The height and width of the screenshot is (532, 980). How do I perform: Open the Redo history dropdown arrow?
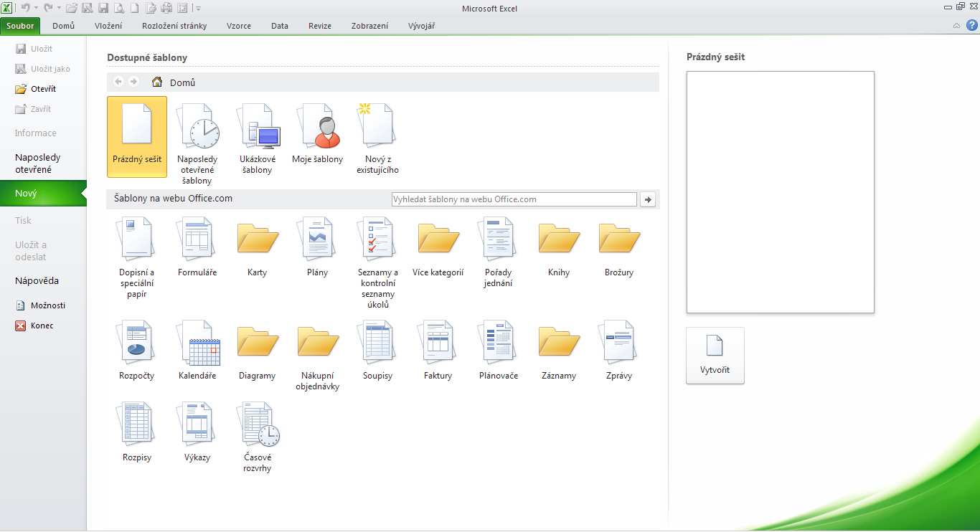coord(59,9)
